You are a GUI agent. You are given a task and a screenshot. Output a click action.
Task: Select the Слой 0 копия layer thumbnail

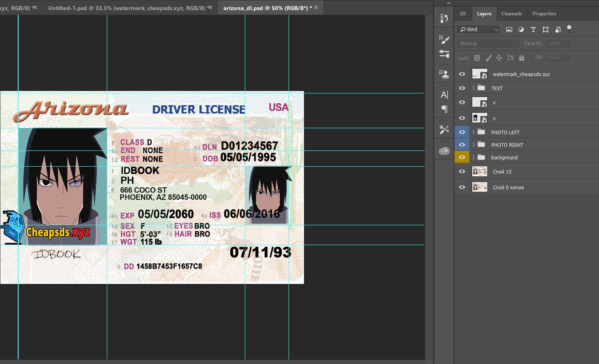(480, 187)
